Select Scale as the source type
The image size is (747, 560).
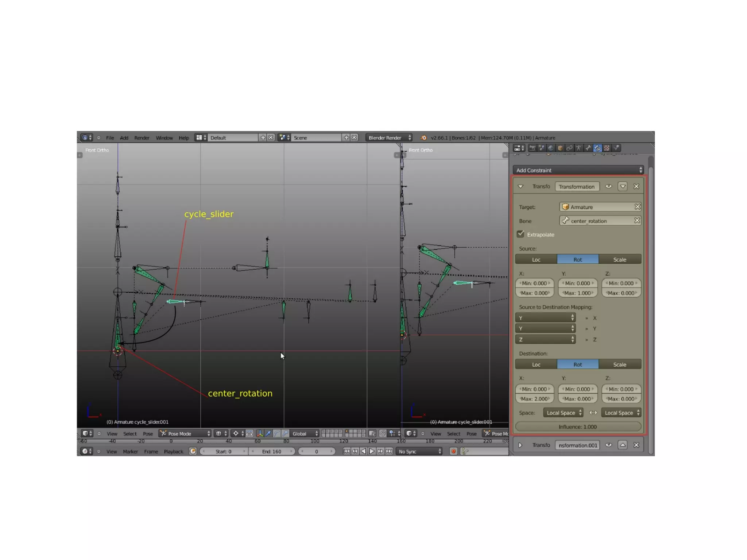pyautogui.click(x=619, y=259)
